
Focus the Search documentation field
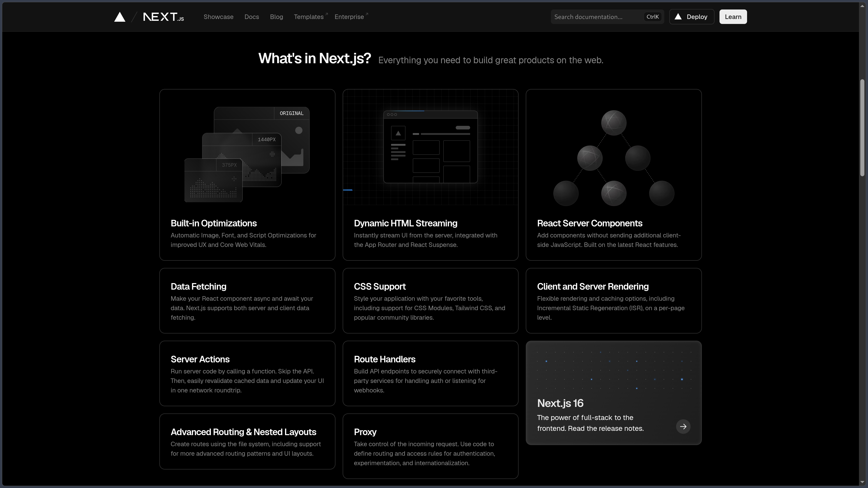[607, 17]
